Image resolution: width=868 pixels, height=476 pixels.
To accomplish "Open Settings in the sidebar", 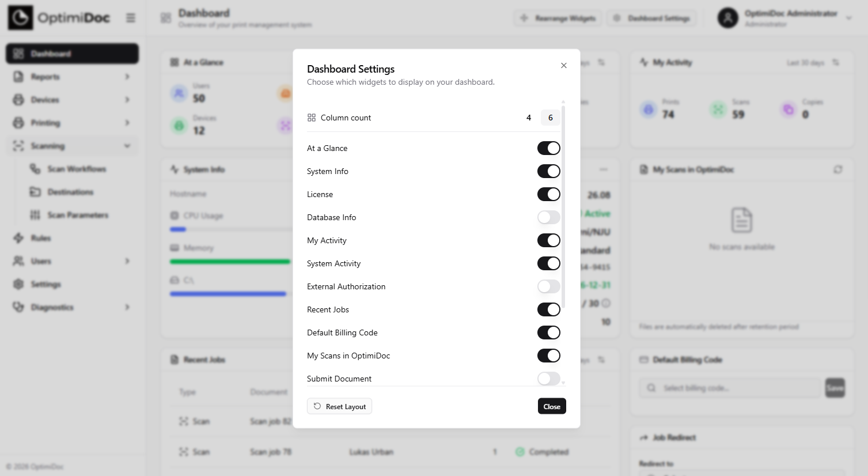I will click(x=73, y=284).
